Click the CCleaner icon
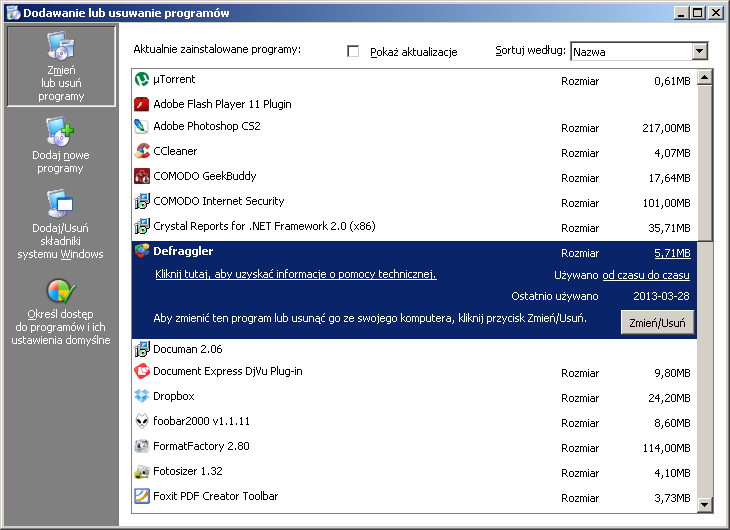 142,151
